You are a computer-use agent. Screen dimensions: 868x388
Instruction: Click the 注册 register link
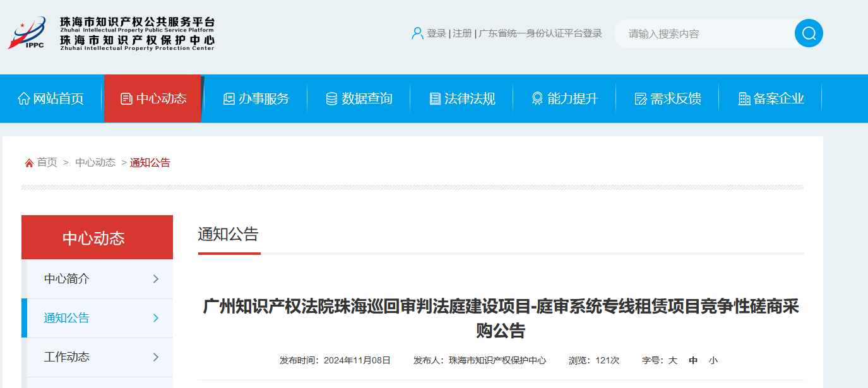point(463,33)
